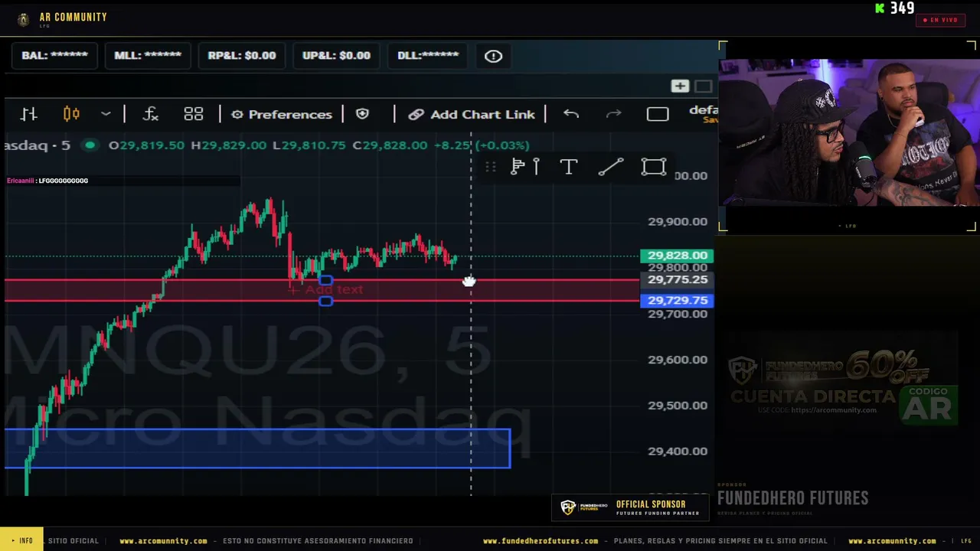Open chart Preferences
The height and width of the screenshot is (551, 980).
tap(282, 114)
